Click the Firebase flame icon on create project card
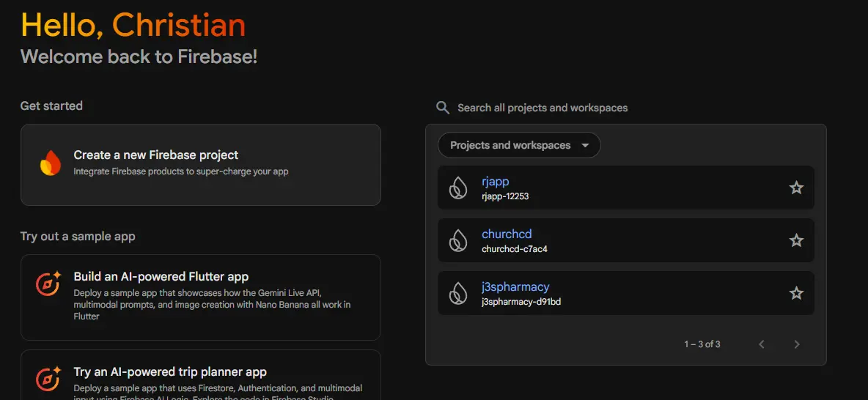 51,163
